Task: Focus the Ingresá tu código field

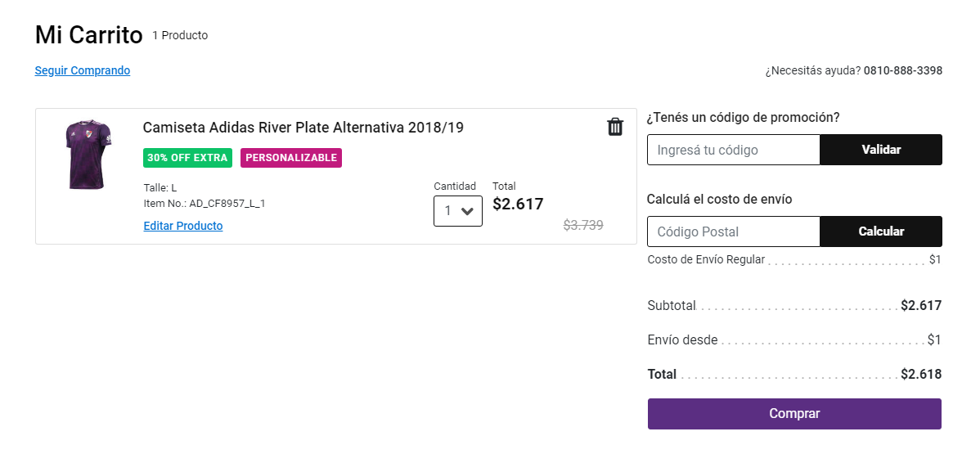Action: point(733,150)
